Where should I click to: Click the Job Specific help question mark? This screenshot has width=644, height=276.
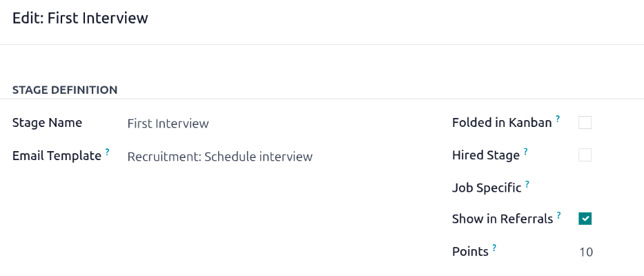(527, 184)
